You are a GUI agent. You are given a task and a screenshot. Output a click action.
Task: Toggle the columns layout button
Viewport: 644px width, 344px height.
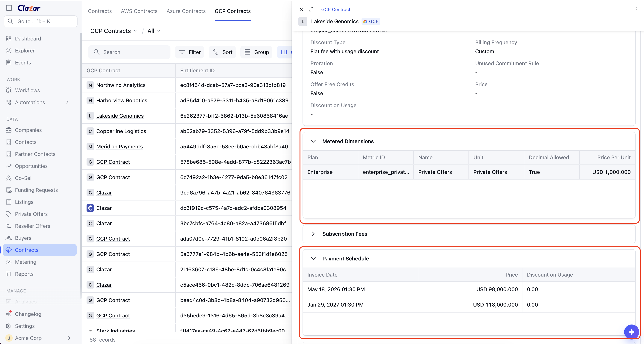284,52
